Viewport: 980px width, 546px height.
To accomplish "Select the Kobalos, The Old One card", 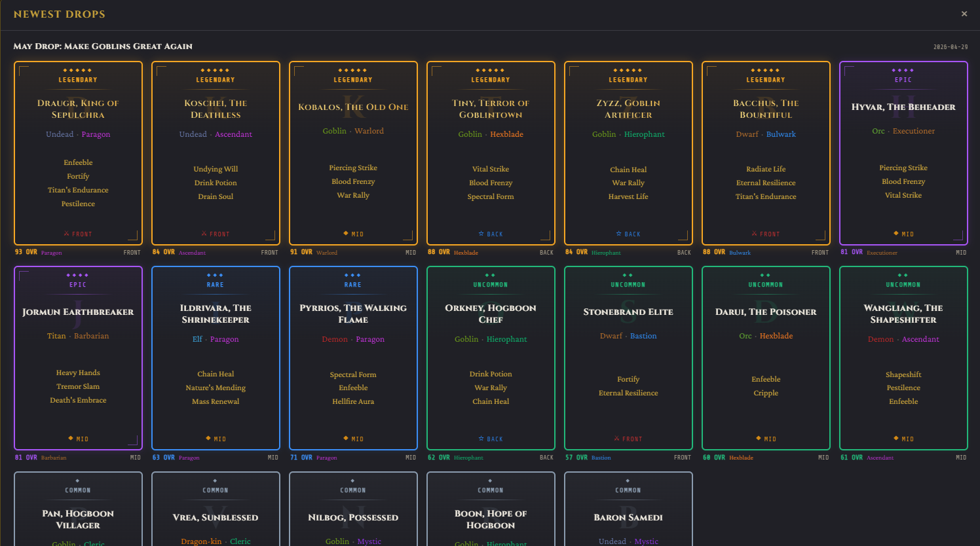I will tap(353, 153).
